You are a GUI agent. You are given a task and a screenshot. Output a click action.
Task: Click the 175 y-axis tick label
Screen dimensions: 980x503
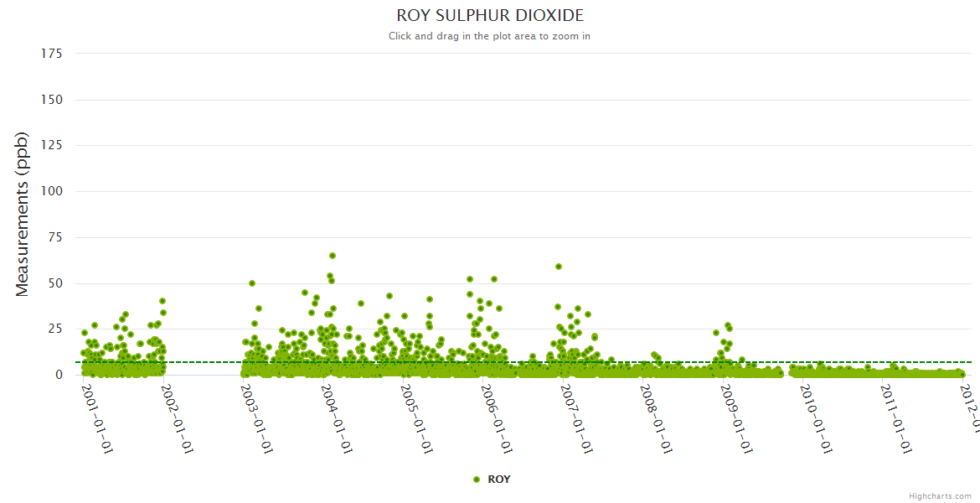51,54
